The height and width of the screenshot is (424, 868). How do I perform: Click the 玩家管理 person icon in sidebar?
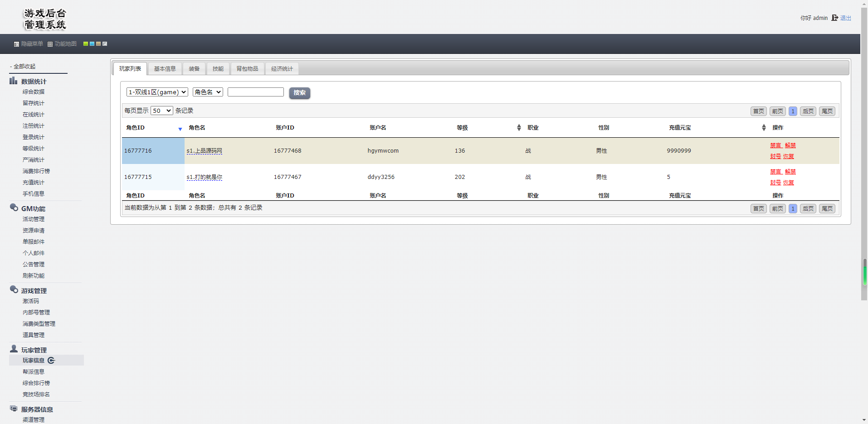(x=14, y=349)
